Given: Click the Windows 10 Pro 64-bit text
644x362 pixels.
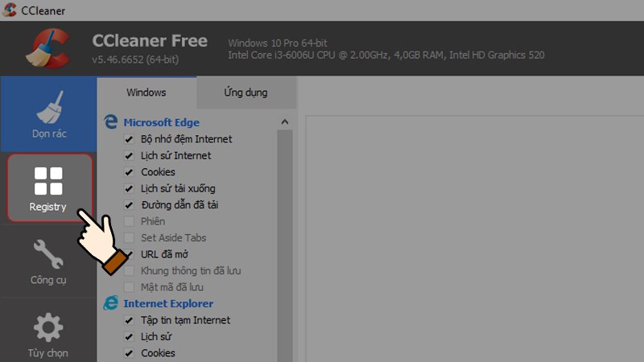Looking at the screenshot, I should 278,43.
